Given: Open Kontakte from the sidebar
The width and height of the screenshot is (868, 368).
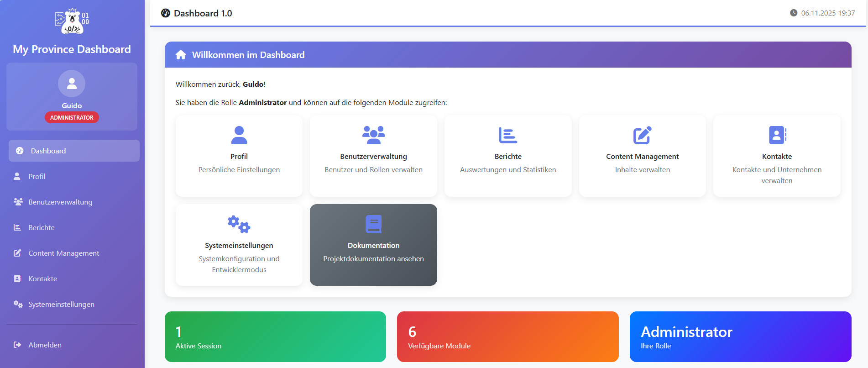Looking at the screenshot, I should pos(43,279).
